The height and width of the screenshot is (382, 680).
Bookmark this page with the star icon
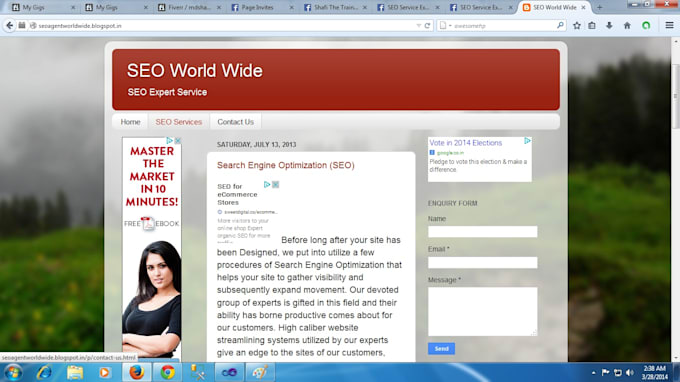click(x=576, y=26)
